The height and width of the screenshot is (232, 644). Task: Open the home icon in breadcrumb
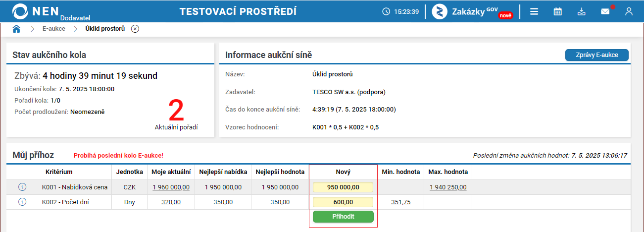pos(16,29)
